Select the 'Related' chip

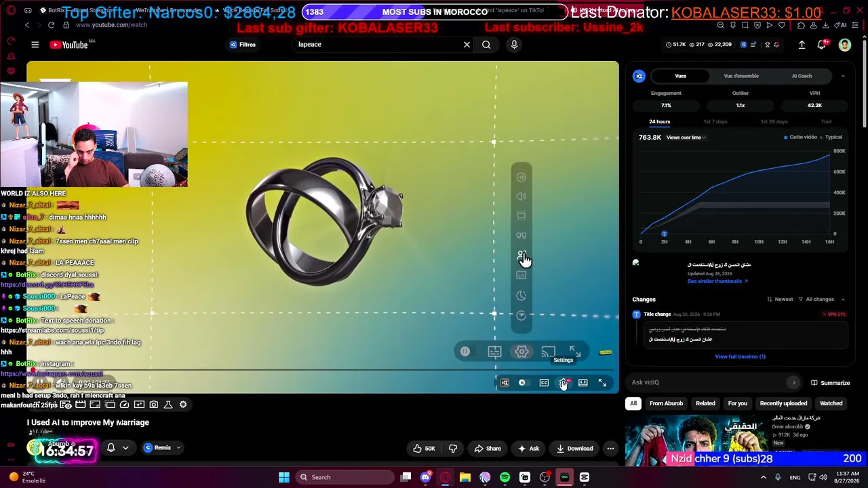click(705, 403)
